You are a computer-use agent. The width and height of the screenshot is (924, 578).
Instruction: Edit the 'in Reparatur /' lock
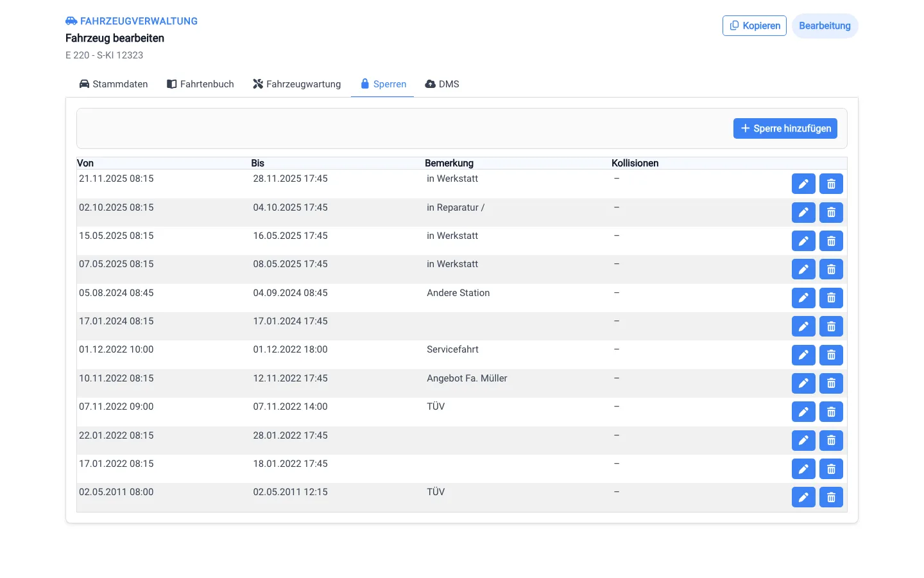(x=803, y=213)
